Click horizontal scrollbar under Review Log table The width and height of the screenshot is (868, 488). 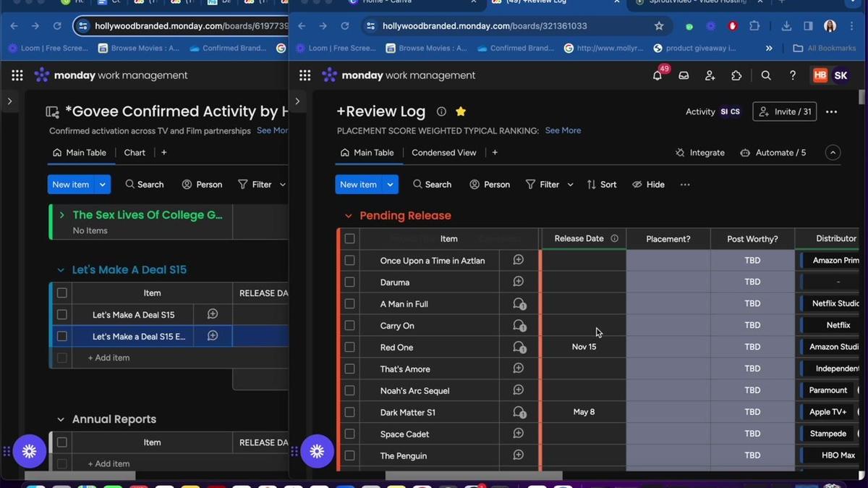tap(474, 476)
